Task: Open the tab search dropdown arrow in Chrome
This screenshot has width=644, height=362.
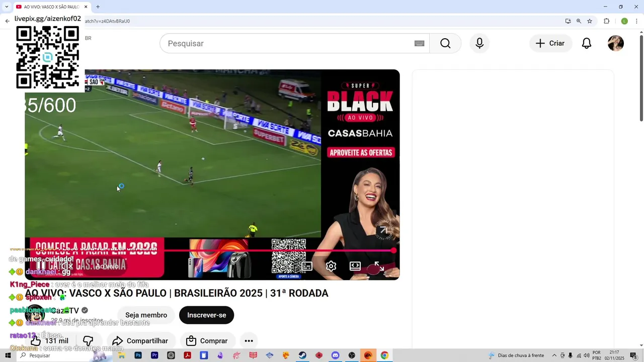Action: tap(7, 7)
